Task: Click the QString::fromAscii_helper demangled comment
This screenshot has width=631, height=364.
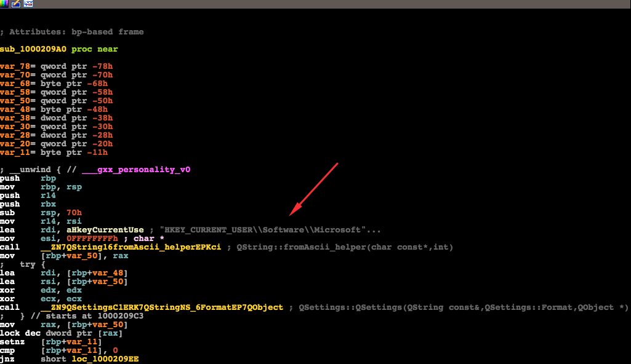Action: [345, 247]
